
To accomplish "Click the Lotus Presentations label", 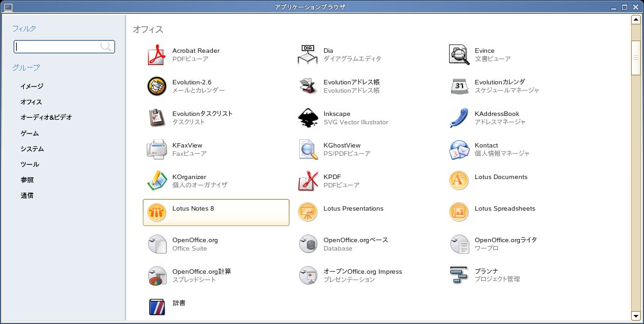I will (x=353, y=209).
